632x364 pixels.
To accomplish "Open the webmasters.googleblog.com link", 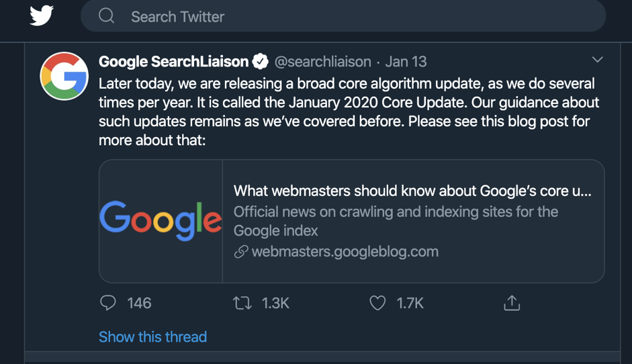I will coord(345,252).
